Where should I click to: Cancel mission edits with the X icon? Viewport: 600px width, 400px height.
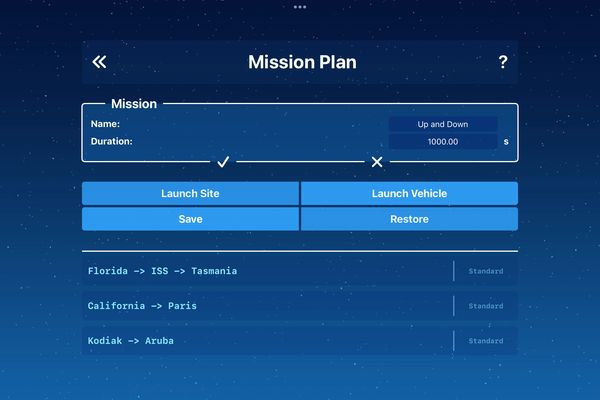[x=377, y=162]
